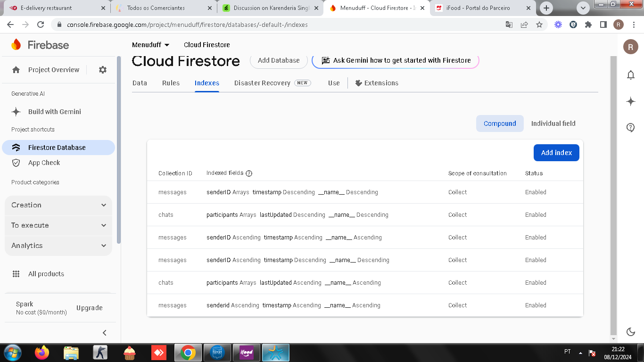Screen dimensions: 644x362
Task: Open Firefox from the taskbar
Action: pos(42,353)
